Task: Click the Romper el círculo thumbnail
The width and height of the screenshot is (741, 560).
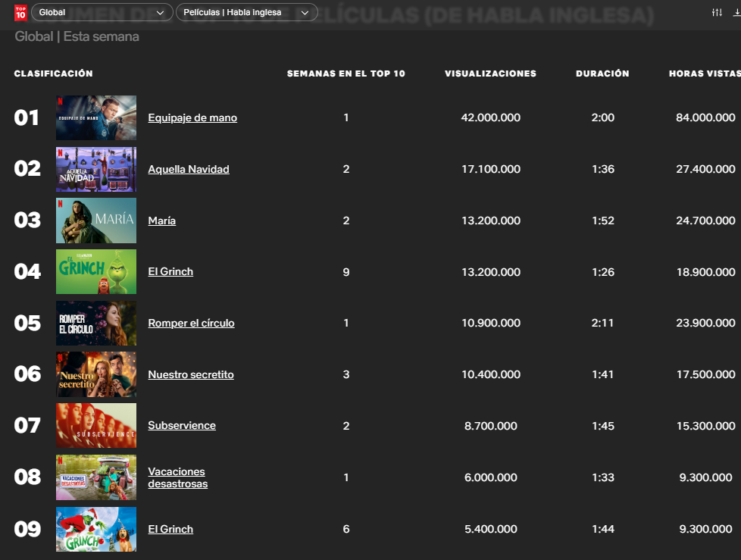Action: coord(96,324)
